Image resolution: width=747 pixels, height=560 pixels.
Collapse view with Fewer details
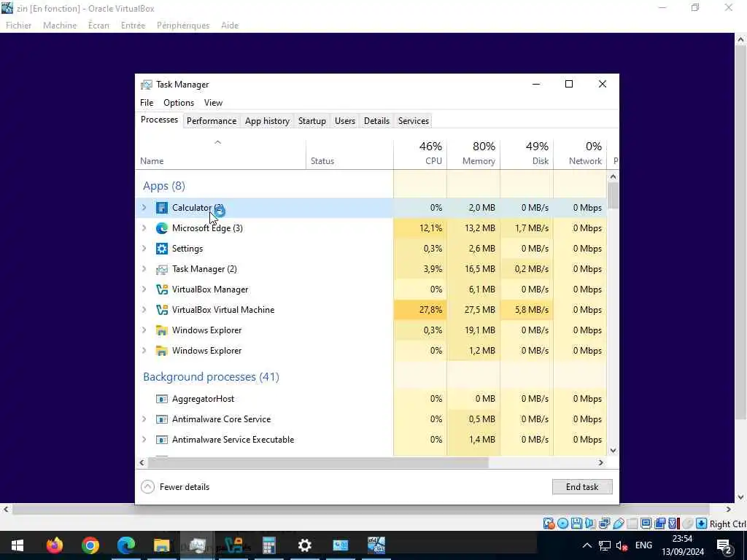coord(175,487)
